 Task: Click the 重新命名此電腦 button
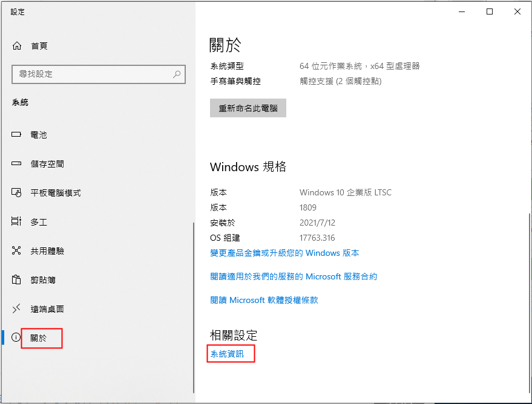[248, 108]
